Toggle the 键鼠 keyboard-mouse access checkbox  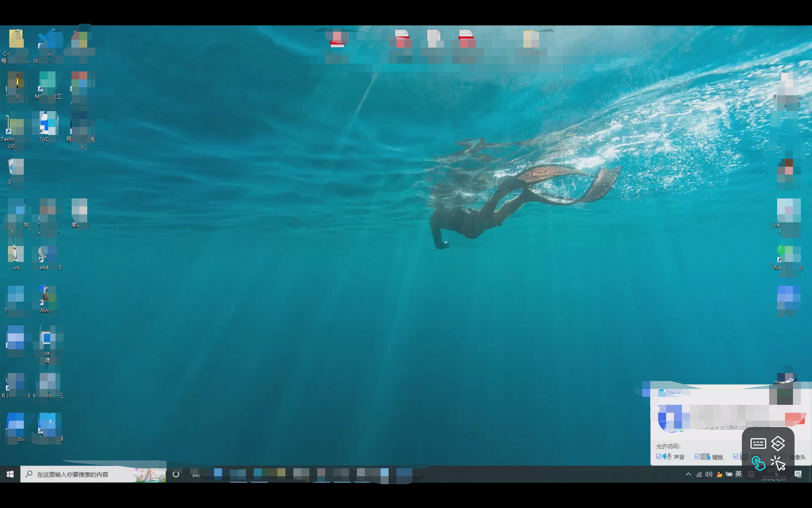697,457
